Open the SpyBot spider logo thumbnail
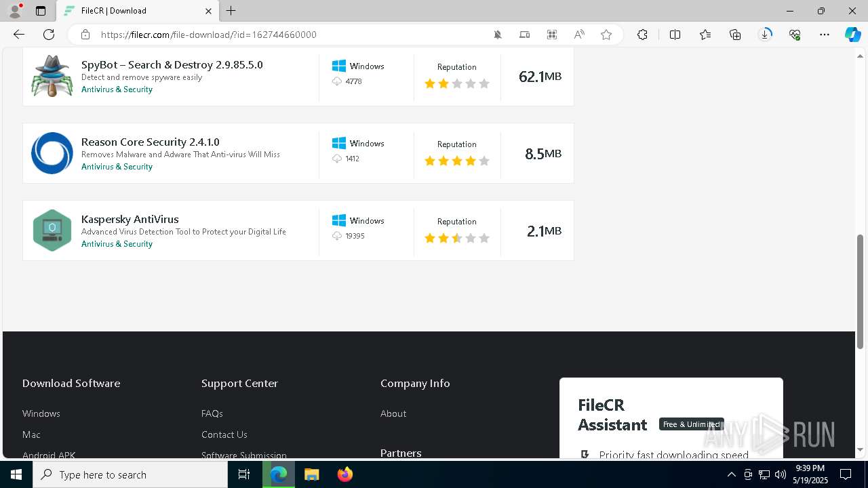868x488 pixels. (x=52, y=76)
